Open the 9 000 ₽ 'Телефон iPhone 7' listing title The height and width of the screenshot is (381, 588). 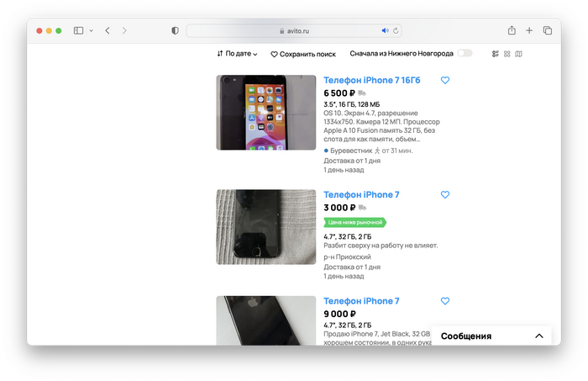tap(361, 301)
